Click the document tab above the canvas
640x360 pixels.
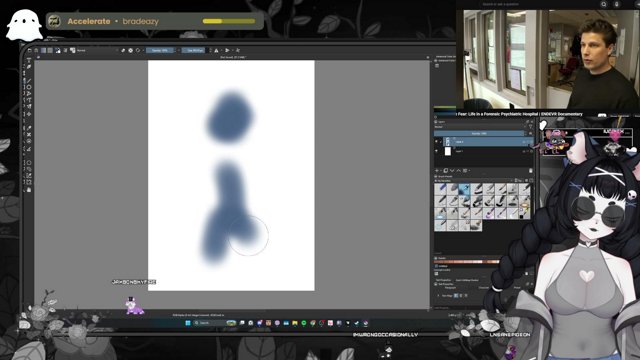click(233, 57)
